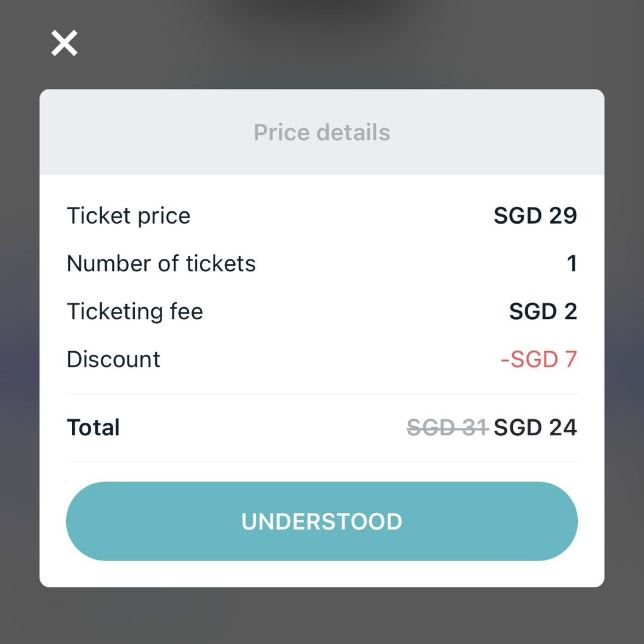
Task: Tap the X symbol in the top-left corner
Action: point(64,43)
